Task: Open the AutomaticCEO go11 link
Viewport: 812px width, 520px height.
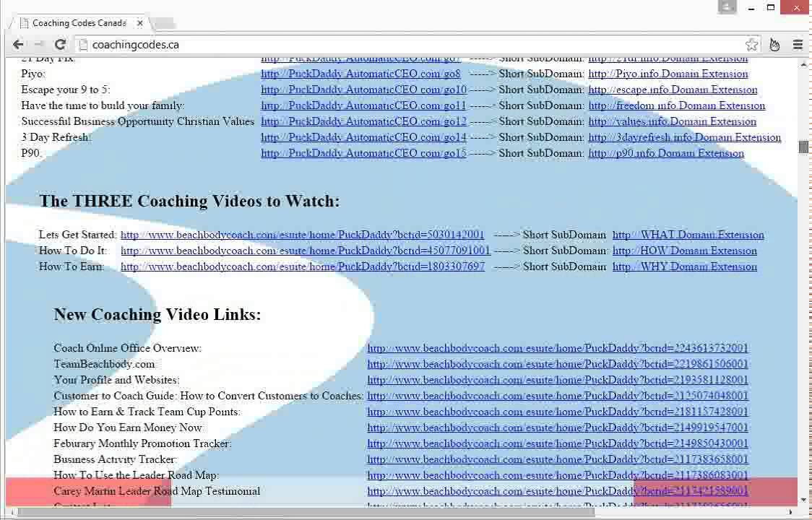Action: 363,105
